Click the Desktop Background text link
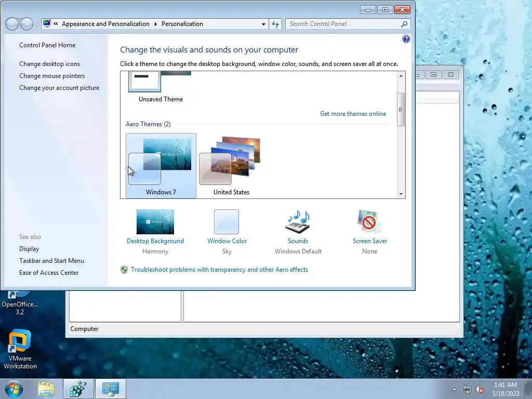Screen dimensions: 532x399 [x=155, y=241]
